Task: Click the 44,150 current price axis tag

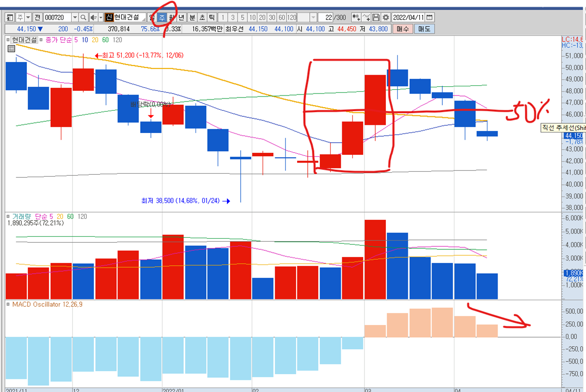Action: pyautogui.click(x=574, y=136)
